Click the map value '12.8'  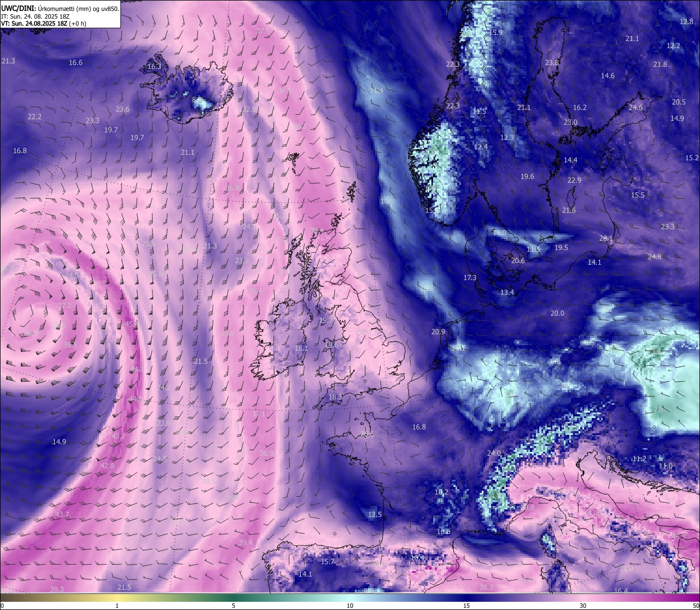point(686,22)
